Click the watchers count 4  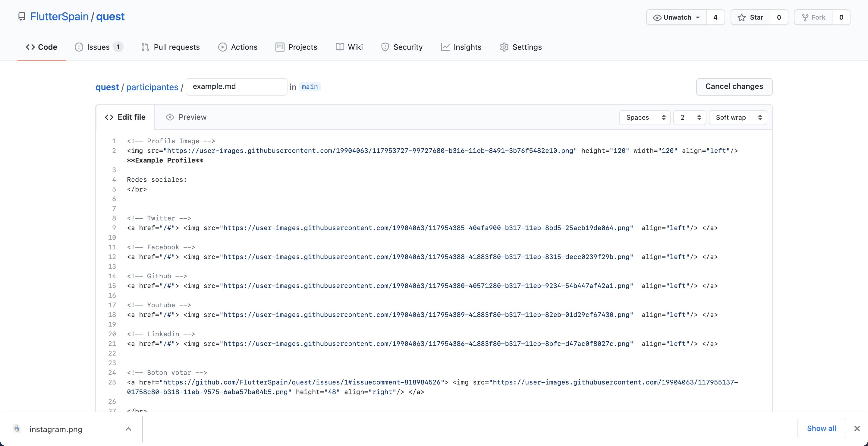(x=715, y=17)
